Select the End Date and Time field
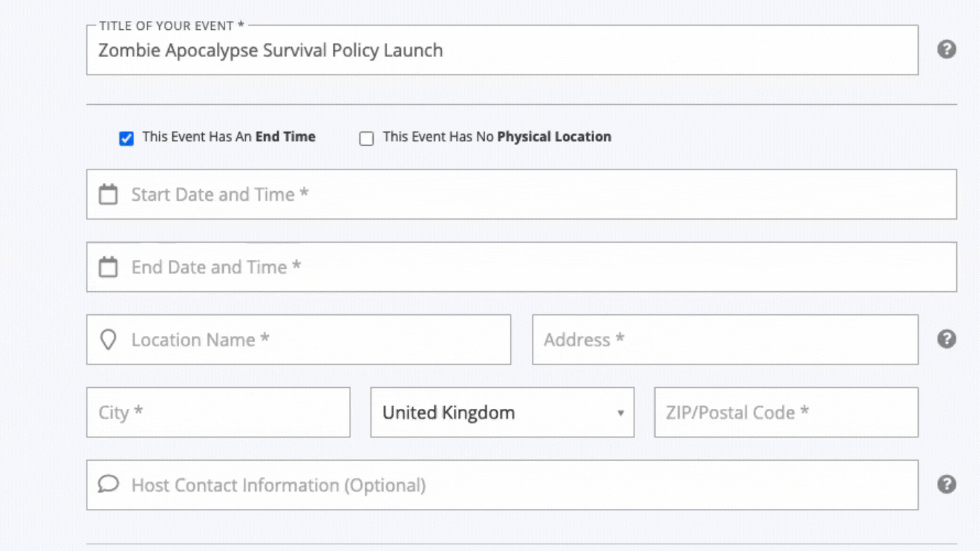The width and height of the screenshot is (980, 551). click(x=521, y=267)
